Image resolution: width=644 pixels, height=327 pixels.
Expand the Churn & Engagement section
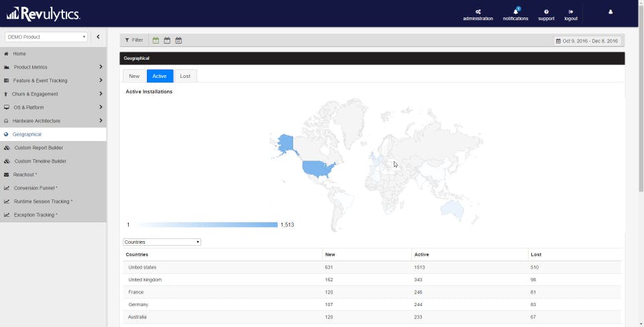tap(53, 94)
